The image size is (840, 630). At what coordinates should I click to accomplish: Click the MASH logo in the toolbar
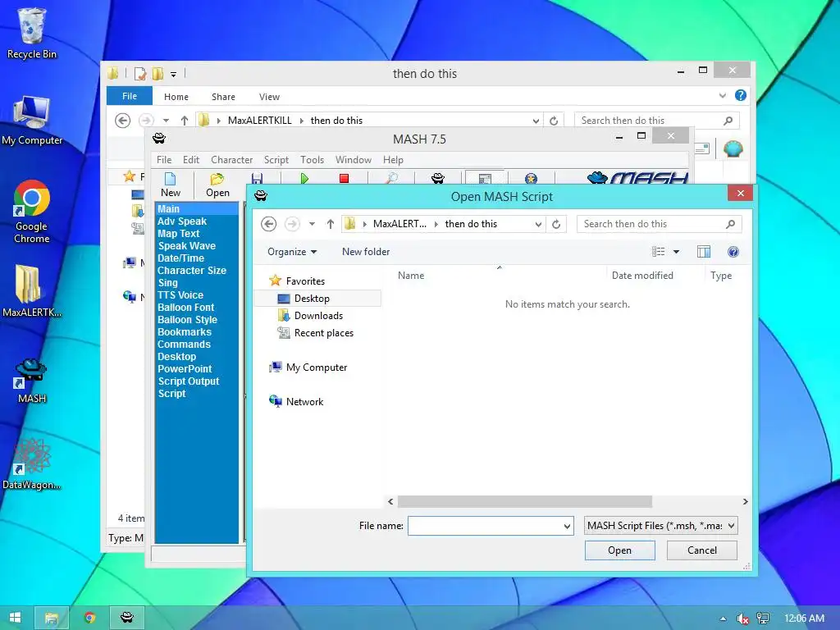[x=637, y=178]
